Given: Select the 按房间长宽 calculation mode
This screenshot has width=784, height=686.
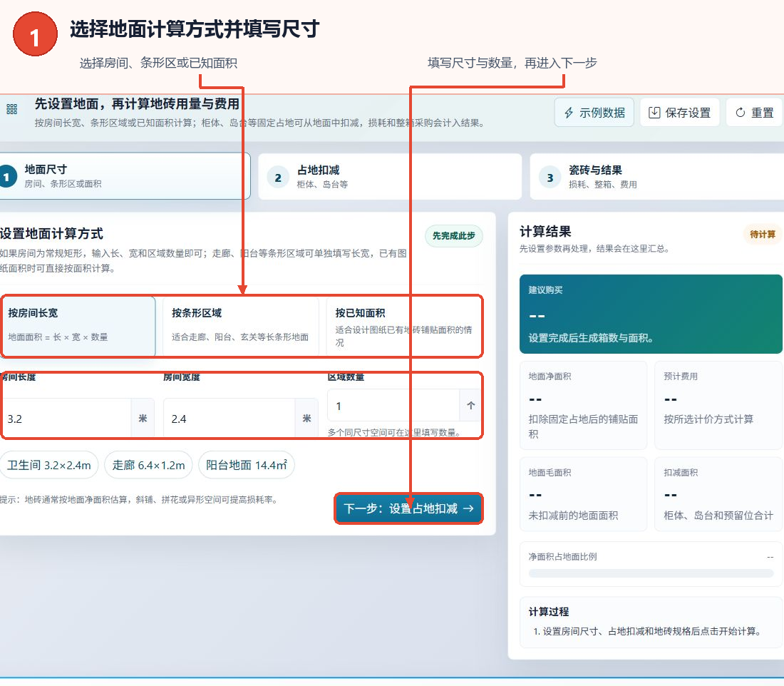Looking at the screenshot, I should 78,326.
